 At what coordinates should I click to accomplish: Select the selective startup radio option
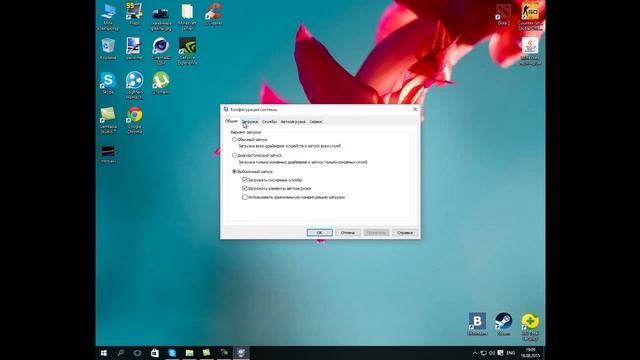pos(234,172)
